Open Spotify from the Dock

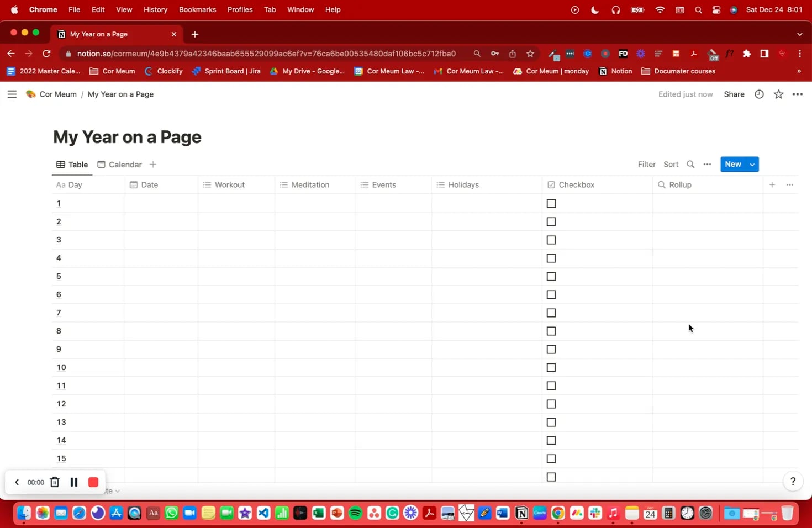(x=356, y=513)
